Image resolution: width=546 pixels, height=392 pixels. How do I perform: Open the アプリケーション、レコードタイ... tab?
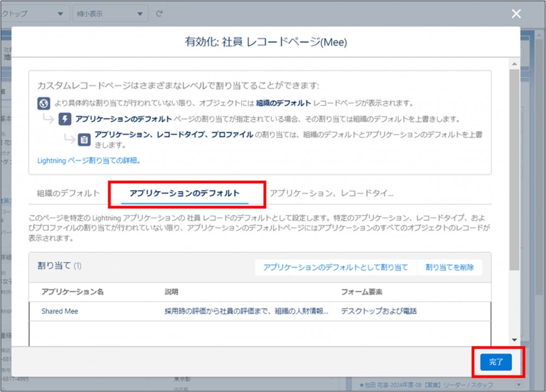point(331,193)
